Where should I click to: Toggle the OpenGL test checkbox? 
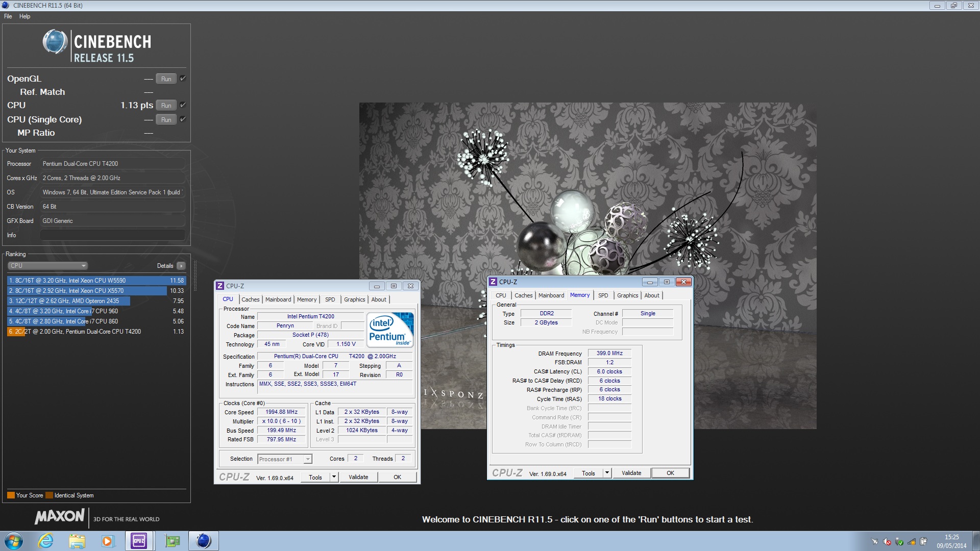tap(183, 79)
